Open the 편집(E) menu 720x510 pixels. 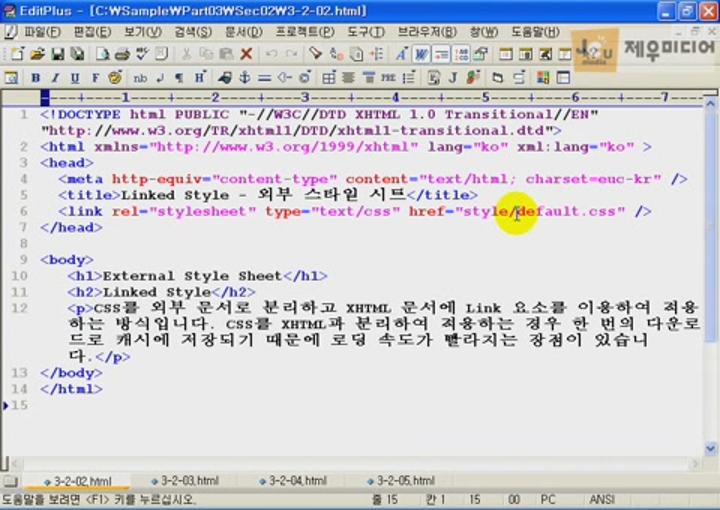pyautogui.click(x=92, y=32)
